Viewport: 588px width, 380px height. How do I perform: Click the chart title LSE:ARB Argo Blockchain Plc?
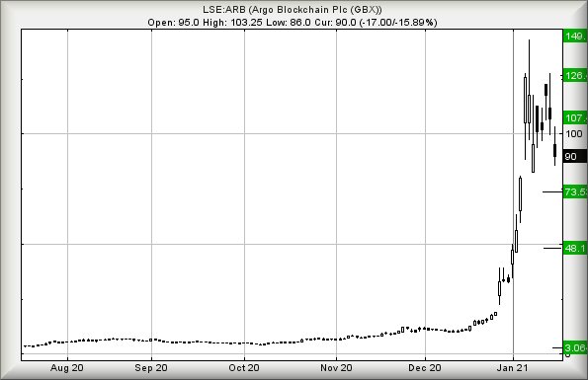pyautogui.click(x=293, y=9)
